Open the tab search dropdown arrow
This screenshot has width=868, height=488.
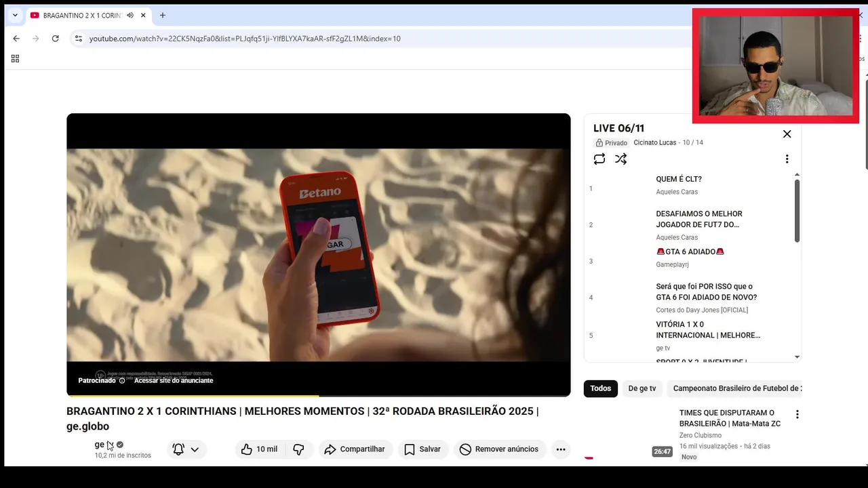pyautogui.click(x=15, y=15)
